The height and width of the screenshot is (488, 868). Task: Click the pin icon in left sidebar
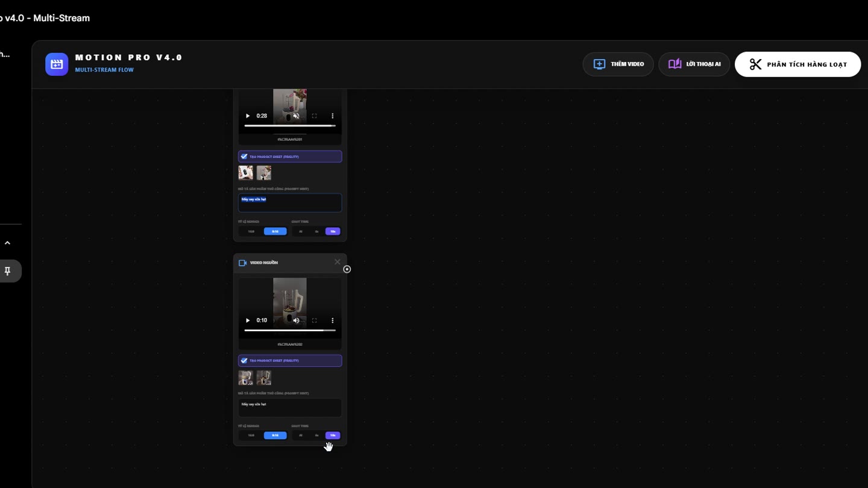(x=7, y=271)
